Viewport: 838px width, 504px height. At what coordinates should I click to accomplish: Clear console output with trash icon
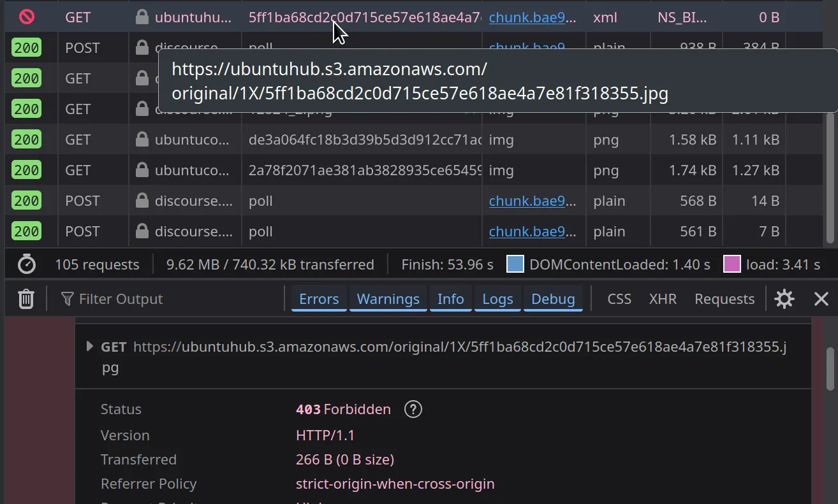tap(26, 299)
